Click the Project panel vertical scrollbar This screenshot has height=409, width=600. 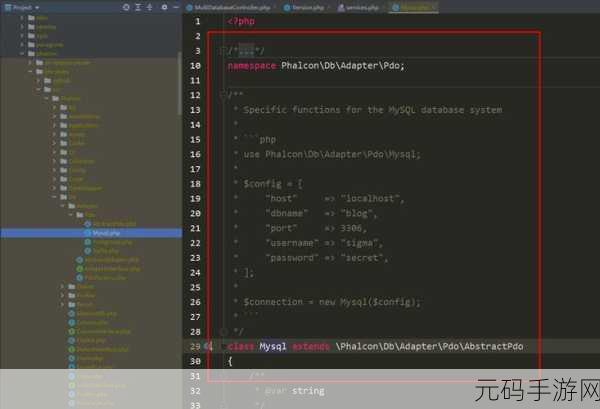179,82
